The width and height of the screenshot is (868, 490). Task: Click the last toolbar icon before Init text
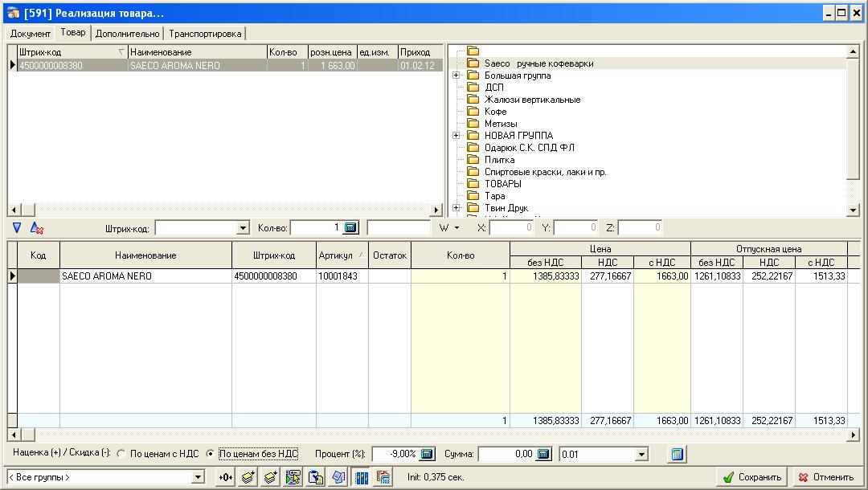pos(383,477)
